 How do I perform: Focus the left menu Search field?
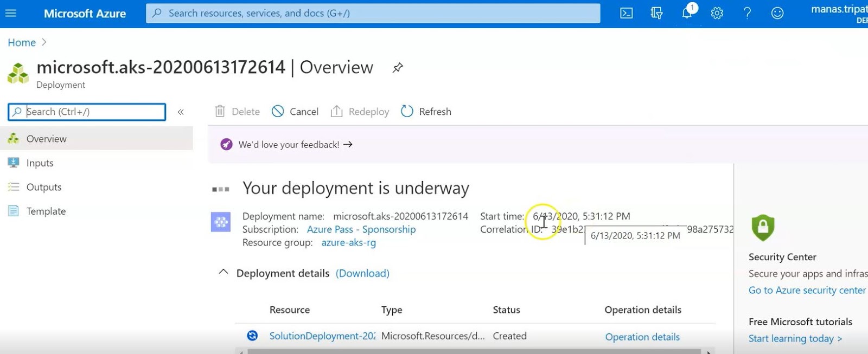87,112
